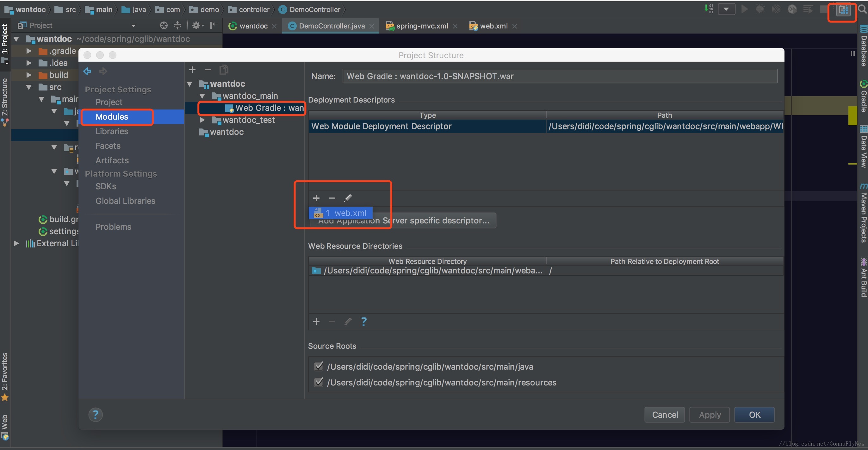Open Gradle tool window on right edge
Viewport: 868px width, 450px height.
tap(863, 96)
